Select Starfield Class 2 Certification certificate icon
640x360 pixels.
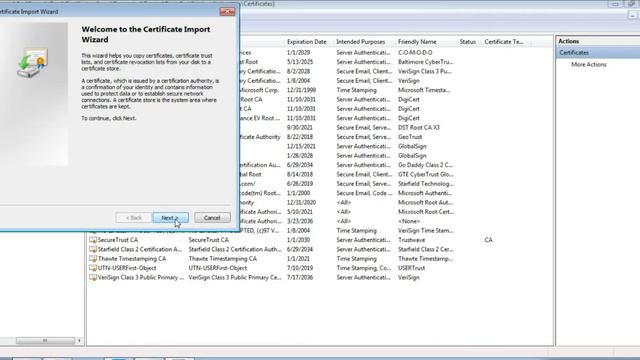[x=93, y=249]
